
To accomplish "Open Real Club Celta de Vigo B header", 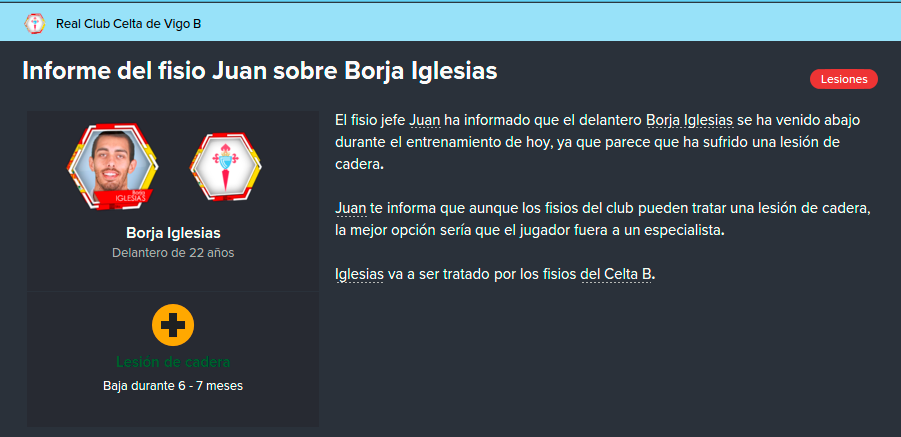I will point(128,24).
